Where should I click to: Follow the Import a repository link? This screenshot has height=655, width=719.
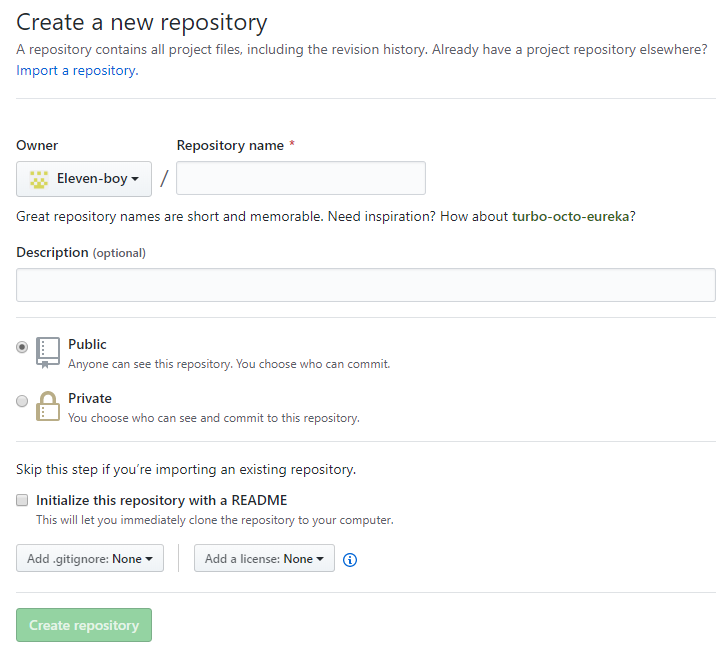77,71
